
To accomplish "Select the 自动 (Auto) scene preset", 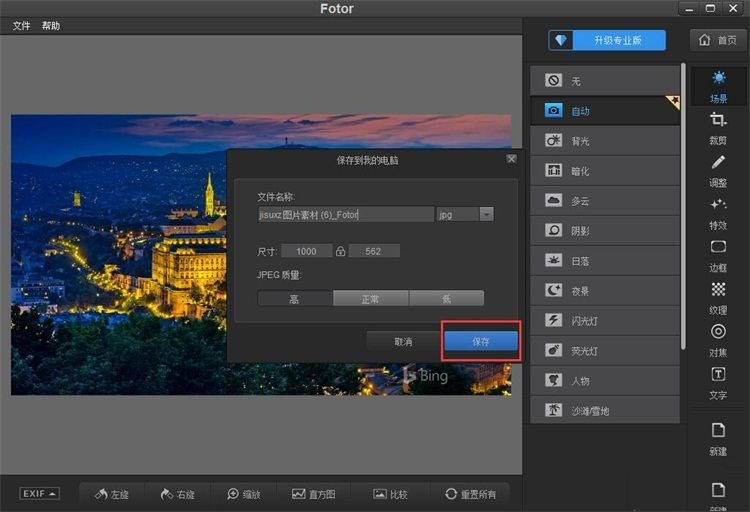I will (605, 111).
